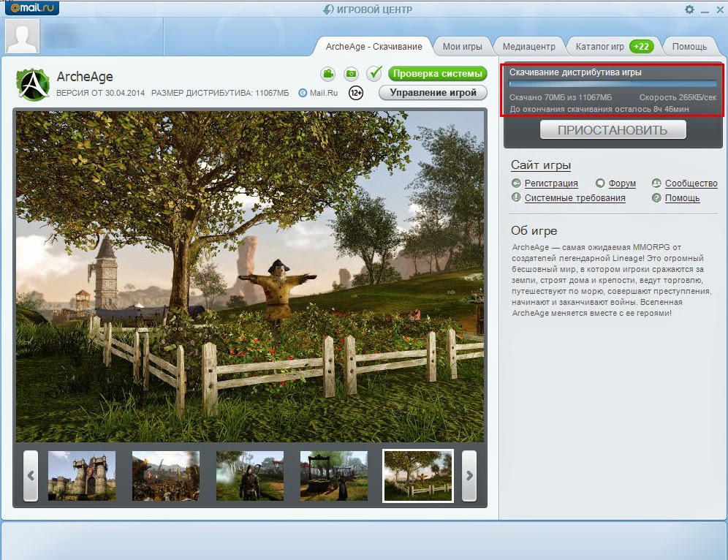
Task: Open the Мои игры tab
Action: (x=462, y=47)
